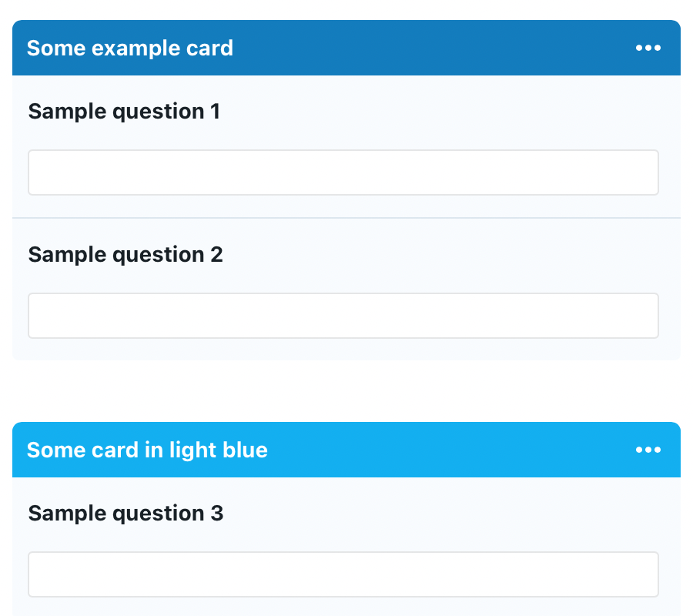Click the words "light blue" in second card header

[x=218, y=450]
